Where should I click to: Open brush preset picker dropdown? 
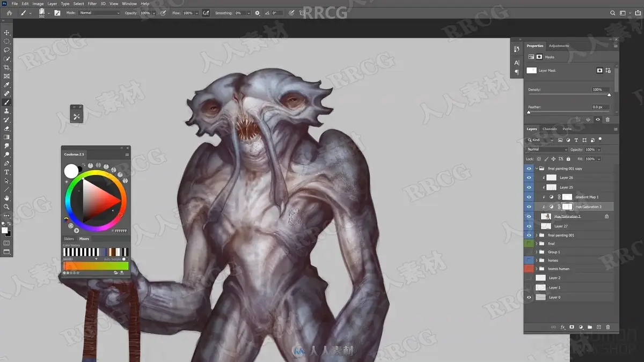[x=48, y=13]
